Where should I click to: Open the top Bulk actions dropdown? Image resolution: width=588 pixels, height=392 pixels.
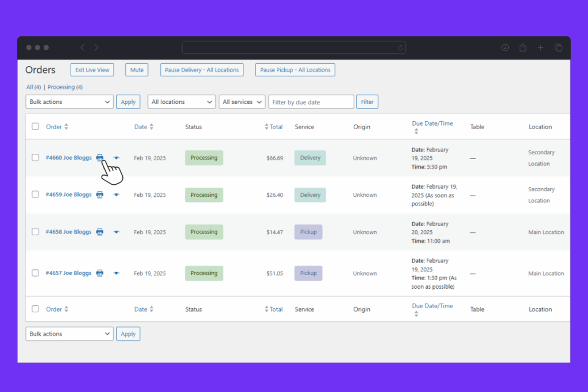coord(69,102)
